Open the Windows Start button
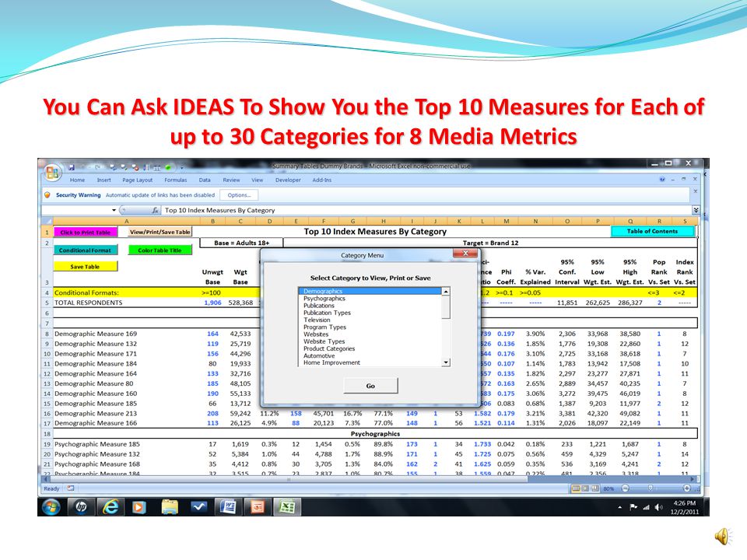The width and height of the screenshot is (747, 560). pyautogui.click(x=51, y=507)
